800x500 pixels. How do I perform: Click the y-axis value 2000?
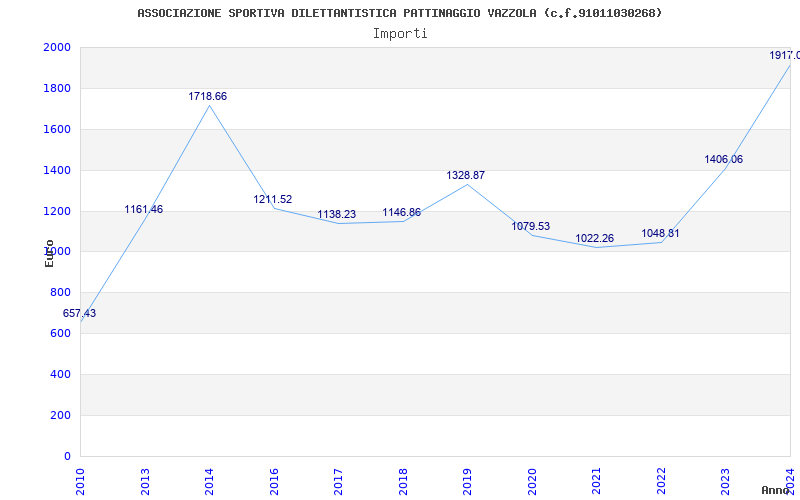tap(57, 47)
